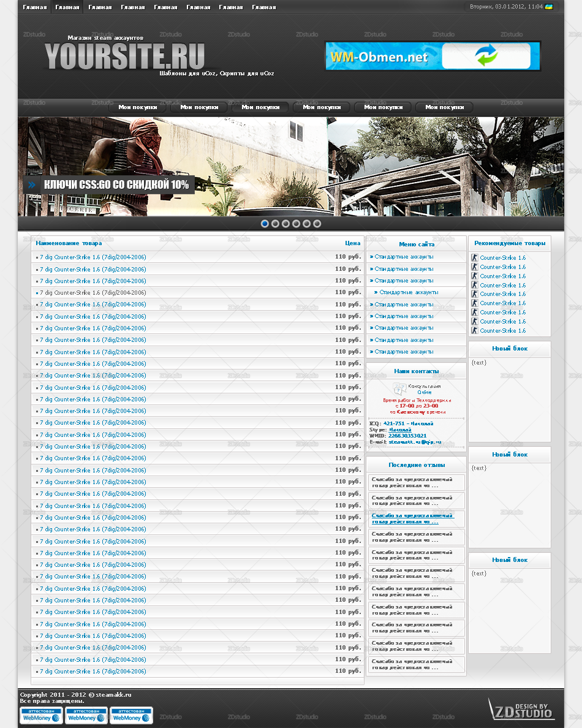
Task: Click the ZD Studio design logo in footer
Action: 521,709
